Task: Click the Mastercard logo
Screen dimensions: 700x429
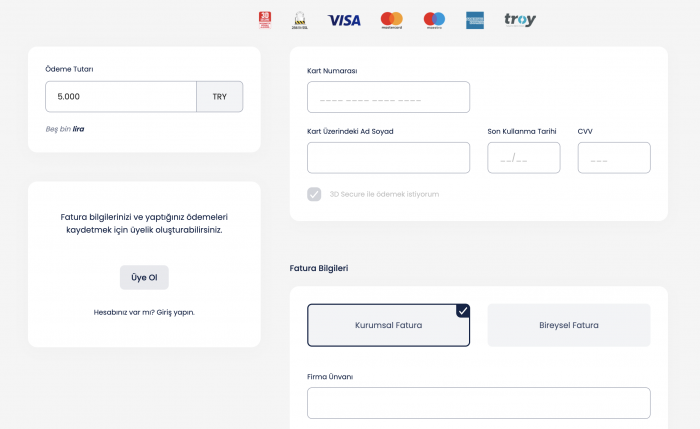Action: [392, 20]
